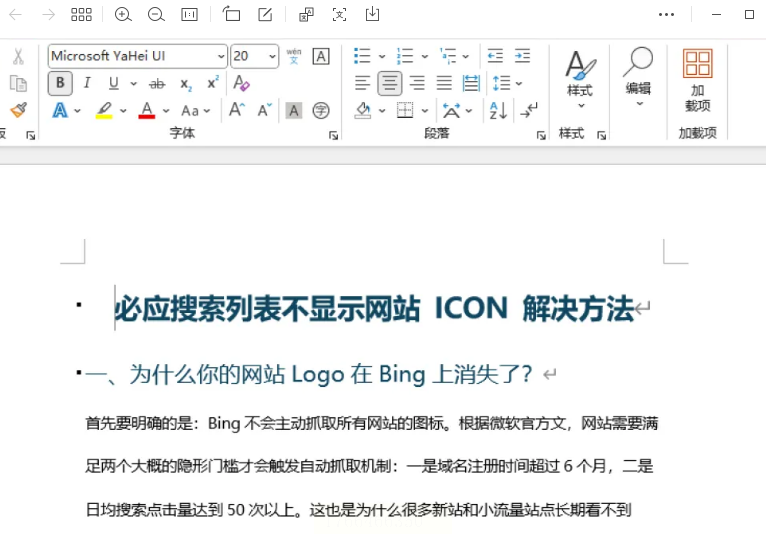This screenshot has width=766, height=534.
Task: Click the paragraph starting 首先要明确的是
Action: pos(371,466)
